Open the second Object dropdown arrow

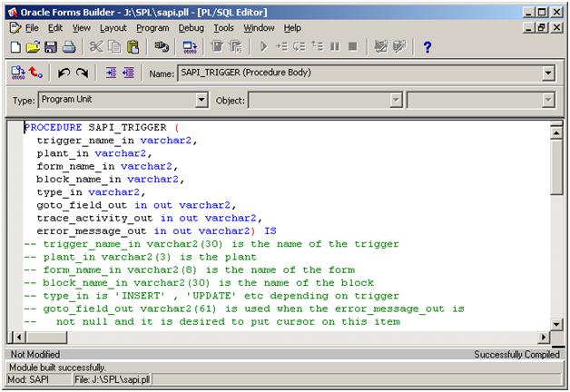pyautogui.click(x=548, y=100)
